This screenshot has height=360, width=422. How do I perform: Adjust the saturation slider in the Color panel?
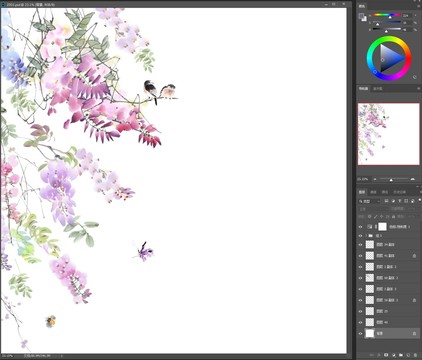pyautogui.click(x=386, y=23)
